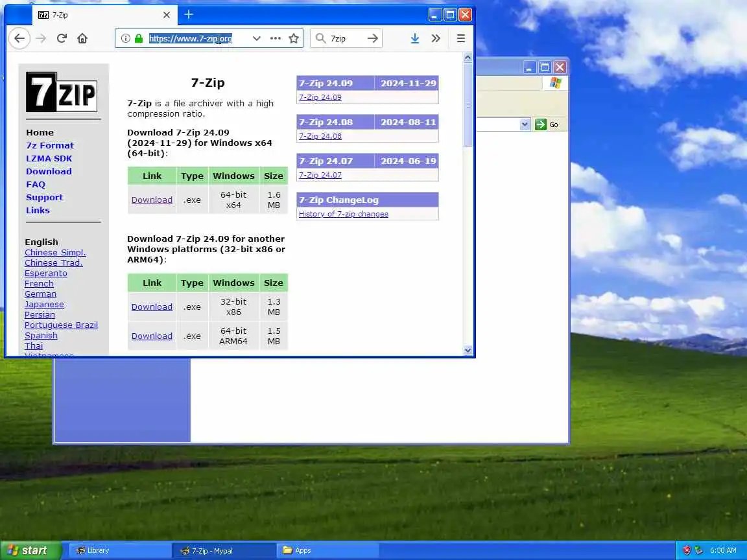This screenshot has width=747, height=560.
Task: Open the LZMA SDK page
Action: [49, 159]
